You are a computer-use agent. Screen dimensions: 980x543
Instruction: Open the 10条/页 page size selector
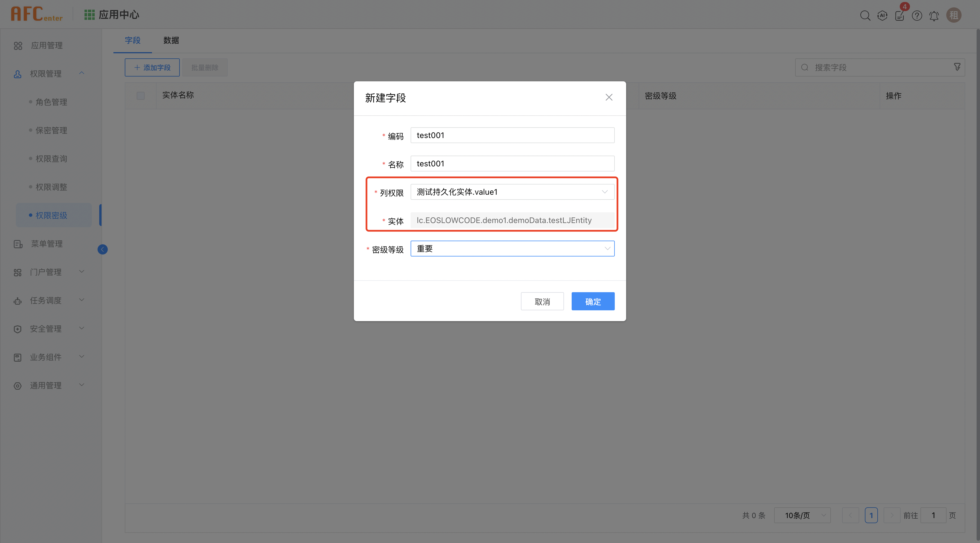pyautogui.click(x=802, y=515)
